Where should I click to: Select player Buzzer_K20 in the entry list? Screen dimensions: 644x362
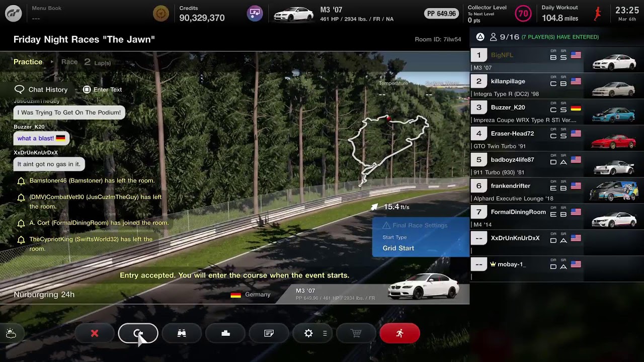click(x=557, y=112)
